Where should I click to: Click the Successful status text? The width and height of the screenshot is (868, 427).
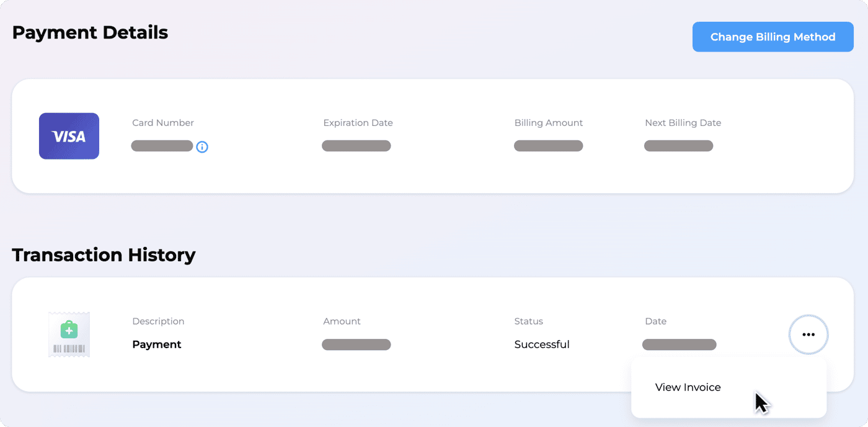pos(542,344)
